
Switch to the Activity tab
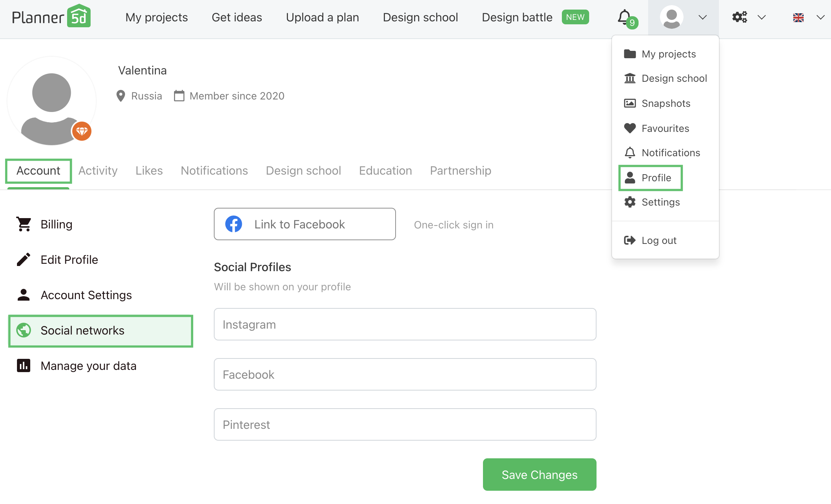[x=98, y=171]
